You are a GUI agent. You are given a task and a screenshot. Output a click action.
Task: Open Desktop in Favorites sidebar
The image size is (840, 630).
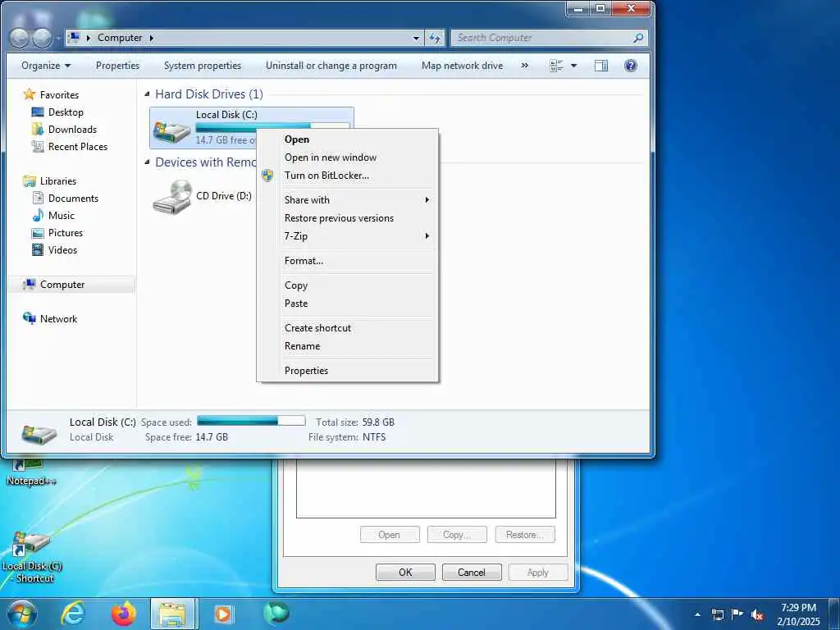[66, 112]
